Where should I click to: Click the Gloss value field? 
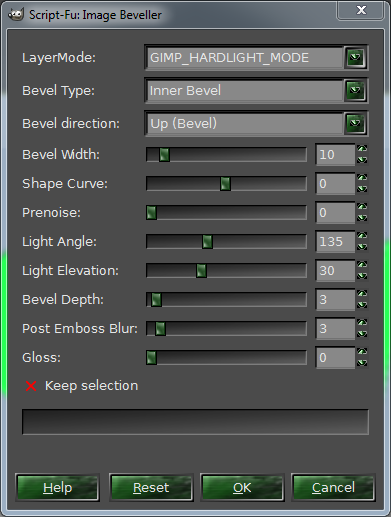point(335,358)
